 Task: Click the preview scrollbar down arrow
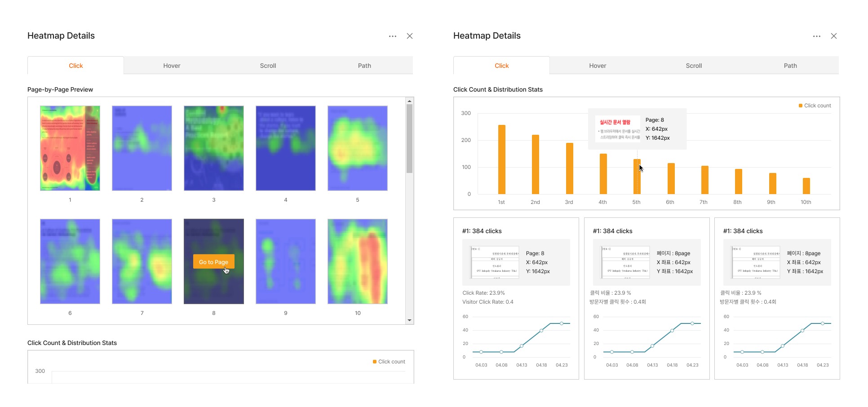coord(409,320)
